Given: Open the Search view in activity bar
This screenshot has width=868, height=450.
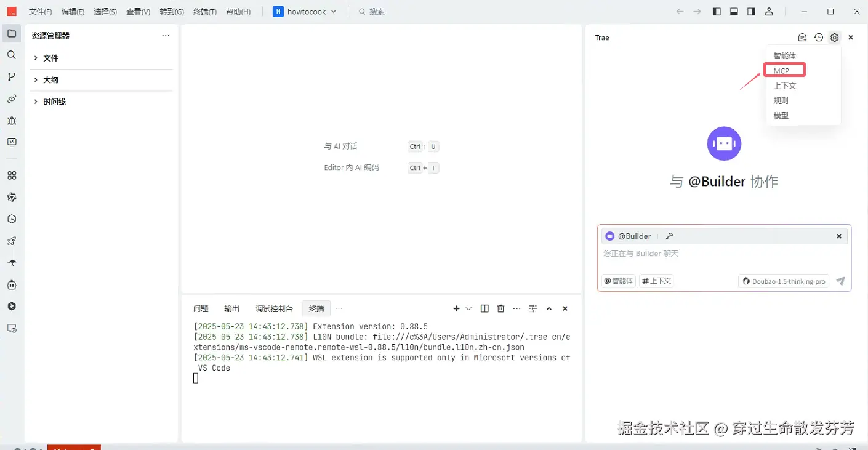Looking at the screenshot, I should 12,55.
